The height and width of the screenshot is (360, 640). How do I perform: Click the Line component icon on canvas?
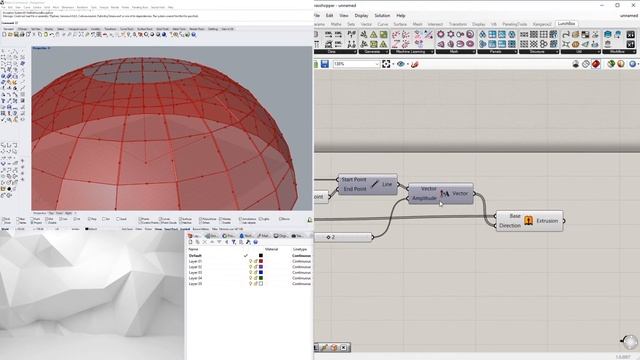point(375,184)
